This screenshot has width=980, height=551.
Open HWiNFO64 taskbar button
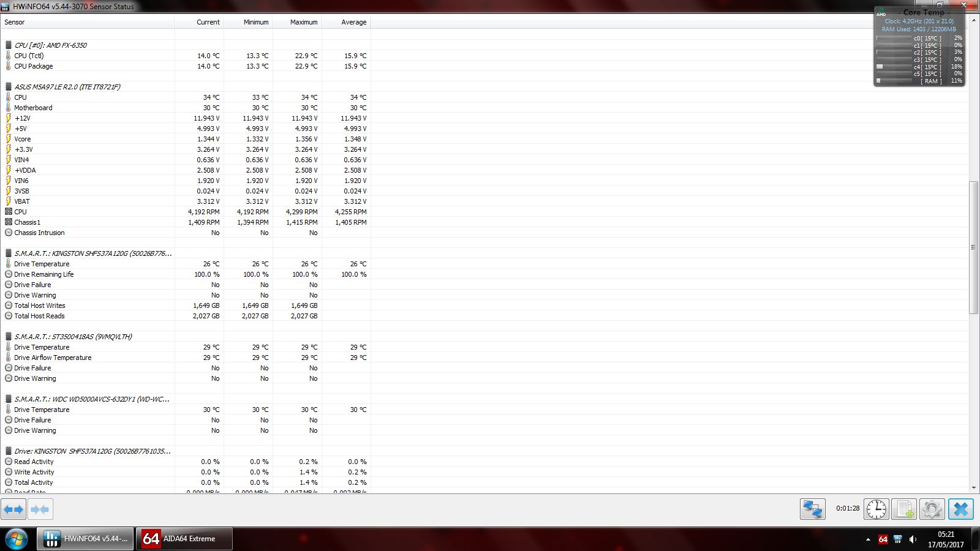coord(85,539)
